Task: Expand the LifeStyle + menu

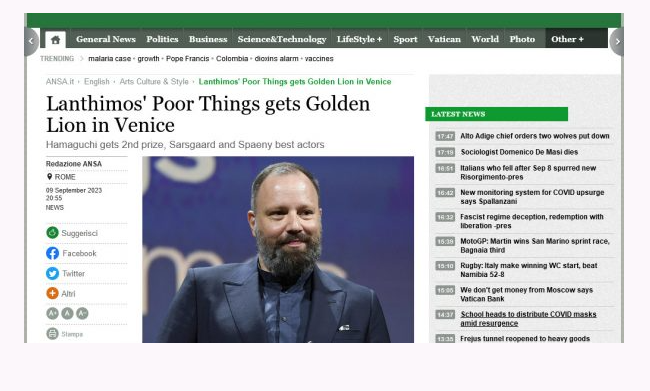Action: [x=359, y=39]
